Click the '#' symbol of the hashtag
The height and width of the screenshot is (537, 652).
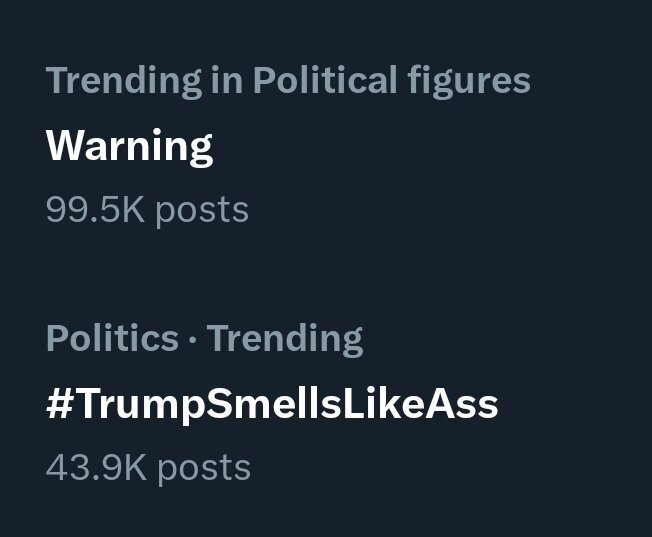click(57, 404)
